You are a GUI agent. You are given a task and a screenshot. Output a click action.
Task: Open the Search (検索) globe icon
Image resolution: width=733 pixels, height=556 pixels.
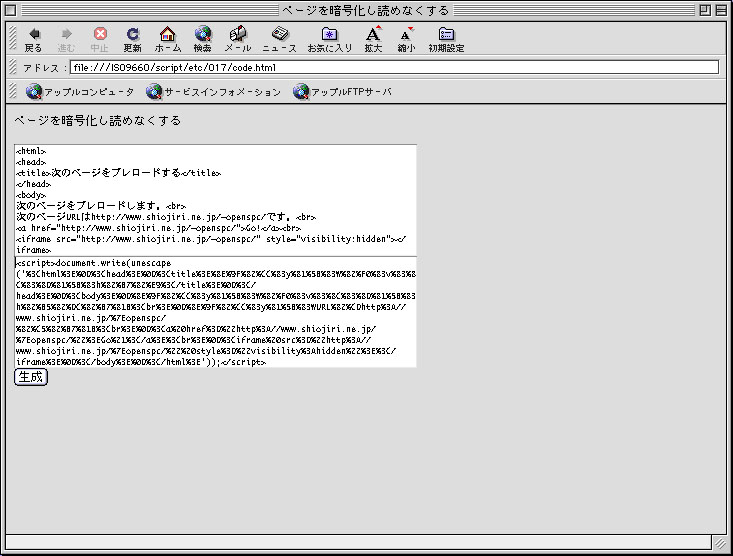202,39
